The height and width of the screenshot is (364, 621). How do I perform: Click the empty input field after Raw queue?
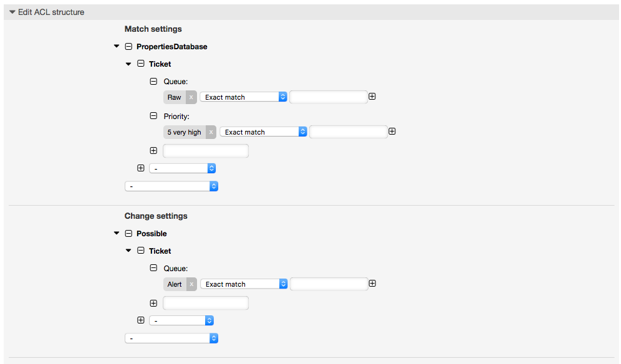(329, 97)
